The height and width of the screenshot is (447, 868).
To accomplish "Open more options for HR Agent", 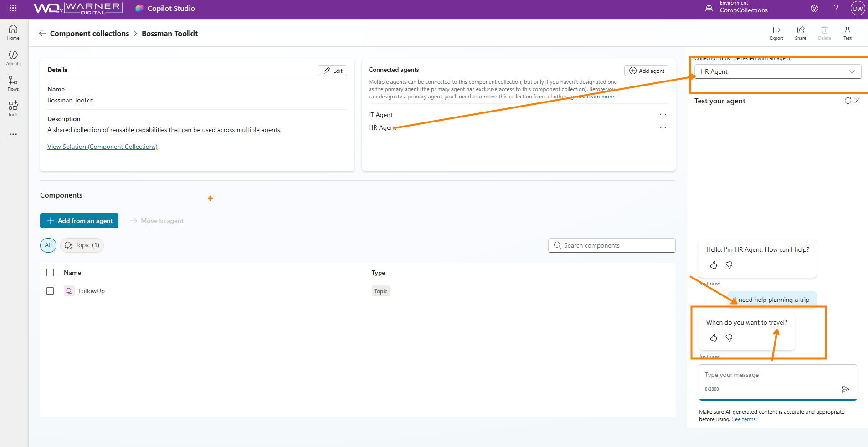I will click(x=663, y=127).
